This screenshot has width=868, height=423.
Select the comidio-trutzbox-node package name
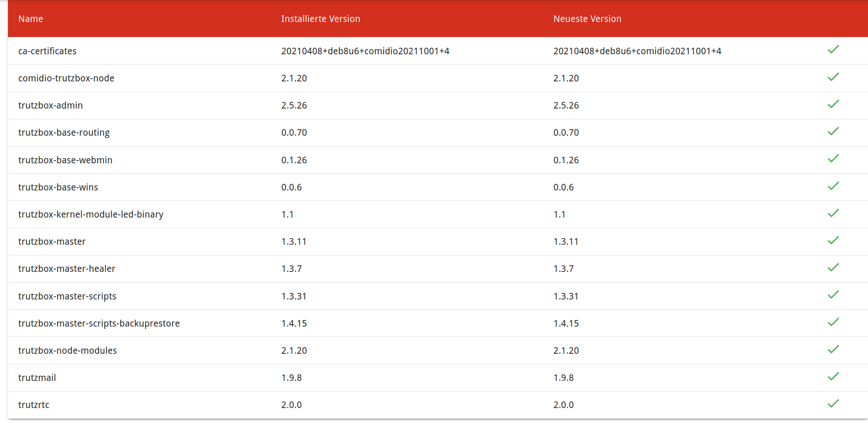[x=66, y=78]
